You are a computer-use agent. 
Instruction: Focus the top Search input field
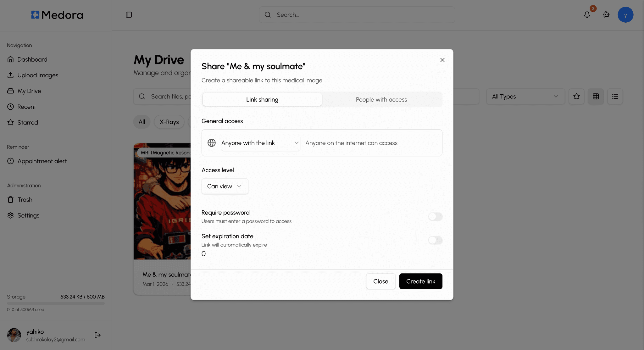point(357,15)
